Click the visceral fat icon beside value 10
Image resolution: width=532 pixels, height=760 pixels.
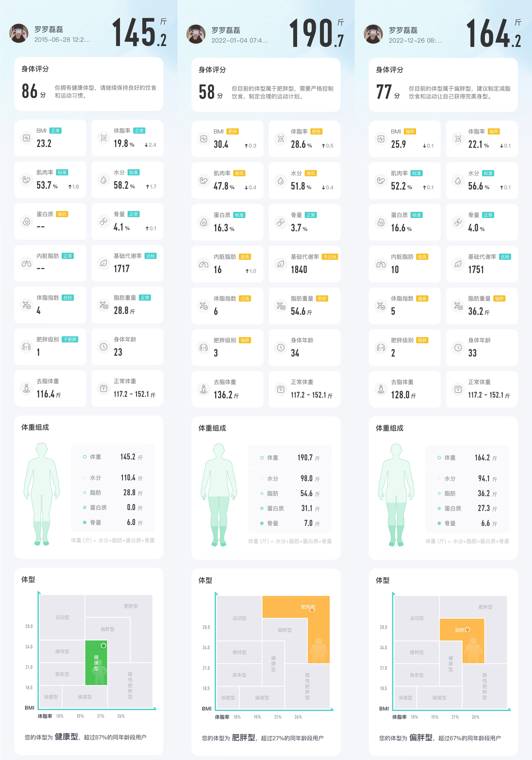pyautogui.click(x=381, y=264)
